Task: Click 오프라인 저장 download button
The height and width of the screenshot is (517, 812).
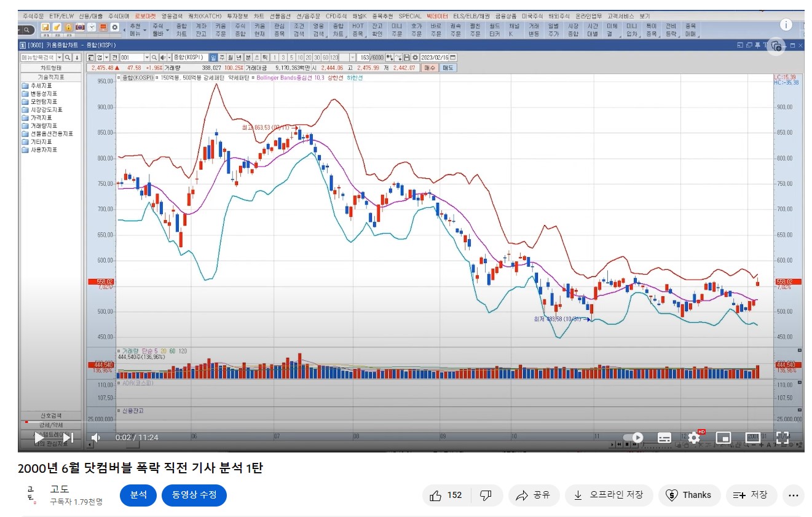Action: point(609,495)
